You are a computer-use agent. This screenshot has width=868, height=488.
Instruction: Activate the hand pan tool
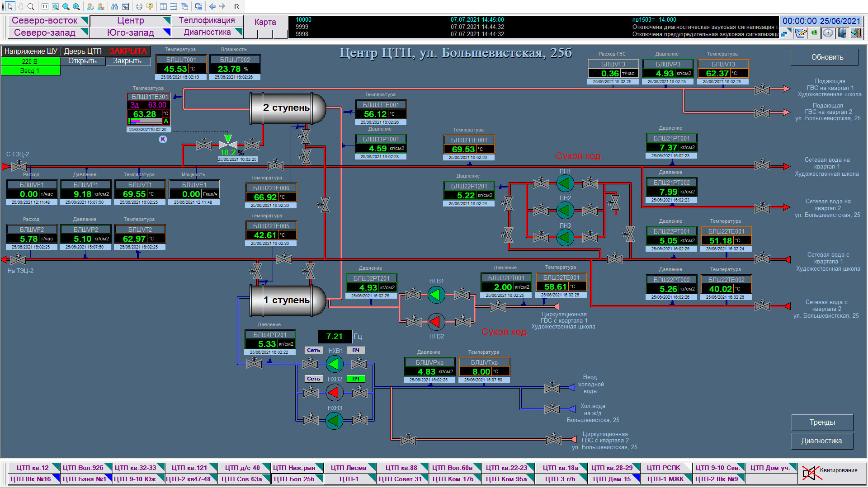20,6
